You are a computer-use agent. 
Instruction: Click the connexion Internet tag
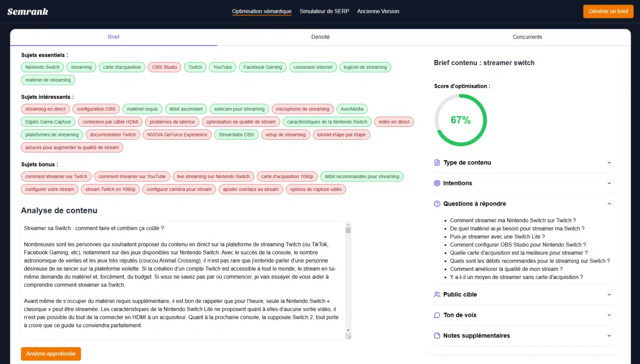[313, 67]
